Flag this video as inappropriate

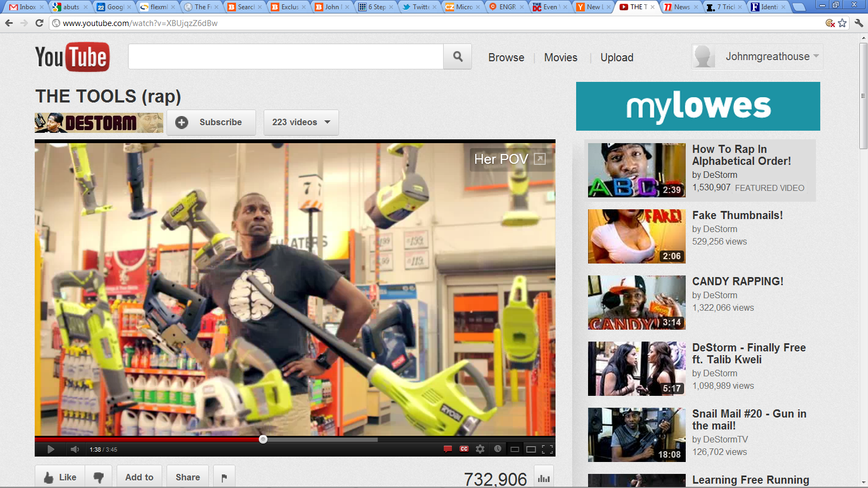click(x=224, y=477)
